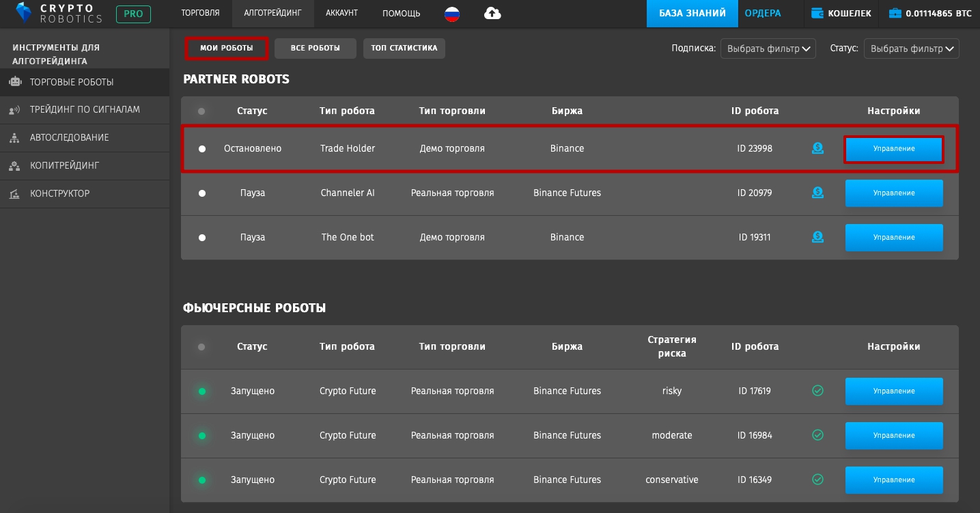Open the Кошелек wallet
Screen dimensions: 980x513
pyautogui.click(x=841, y=13)
